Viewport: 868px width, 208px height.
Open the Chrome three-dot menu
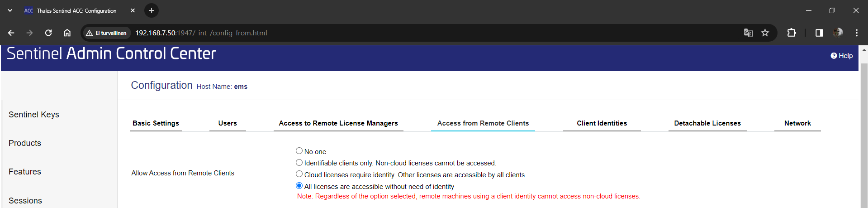(857, 33)
